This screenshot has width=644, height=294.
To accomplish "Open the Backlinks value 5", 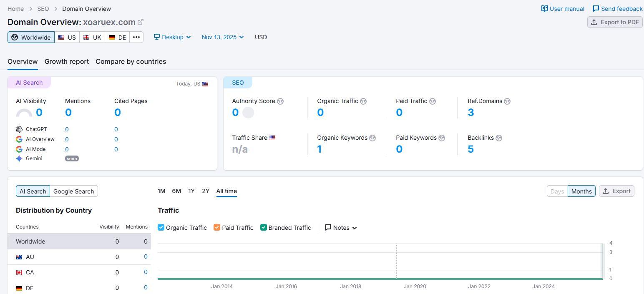I will (470, 149).
